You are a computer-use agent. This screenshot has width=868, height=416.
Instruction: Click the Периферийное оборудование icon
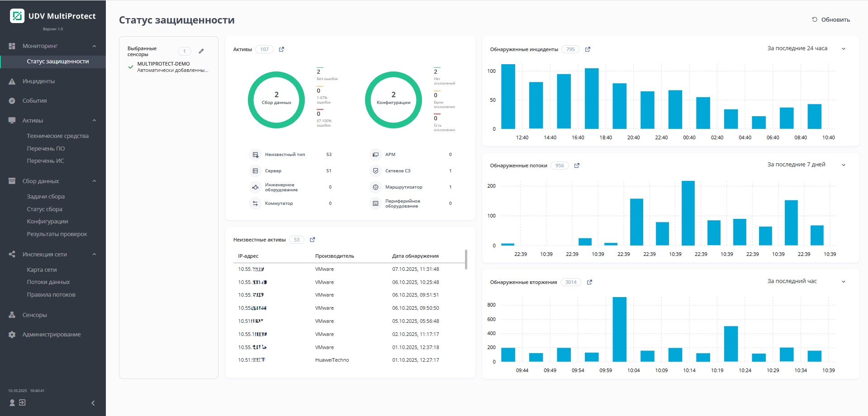click(375, 203)
